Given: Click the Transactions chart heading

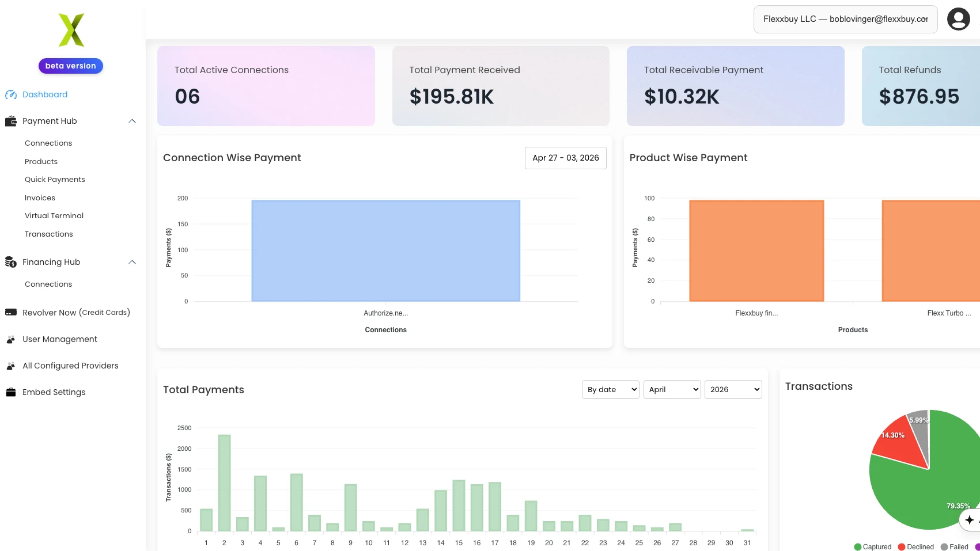Looking at the screenshot, I should pyautogui.click(x=819, y=386).
